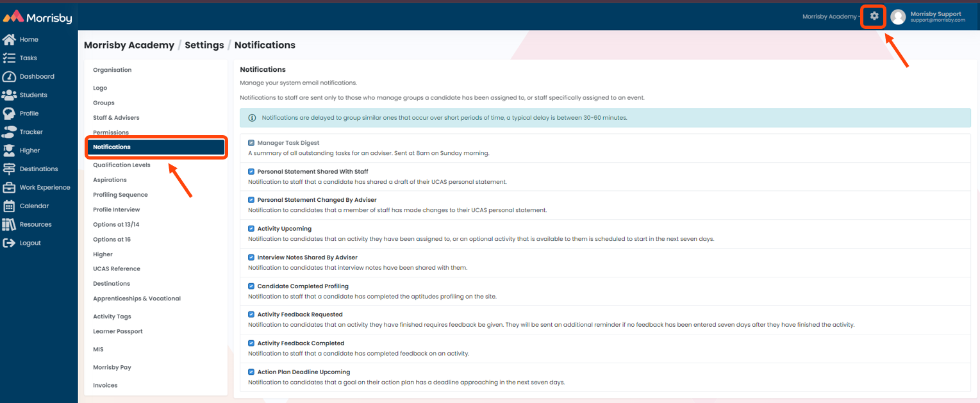980x403 pixels.
Task: Go to Home in sidebar
Action: [29, 40]
